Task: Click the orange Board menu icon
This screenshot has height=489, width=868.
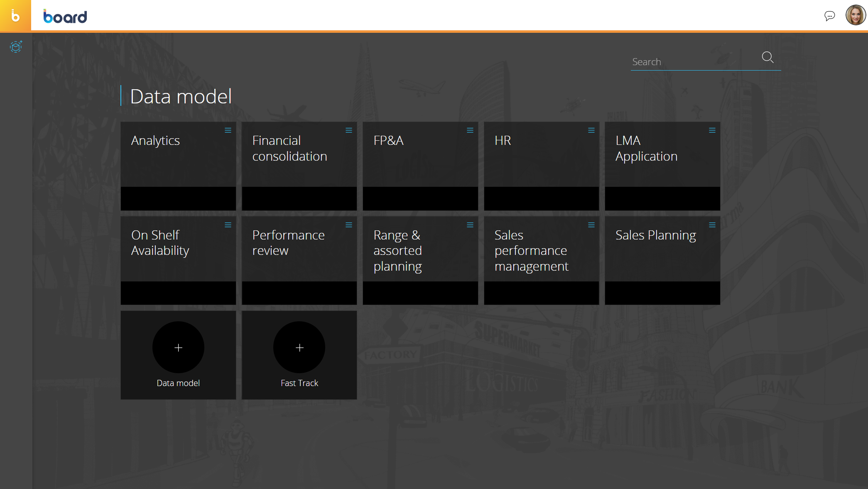Action: pyautogui.click(x=15, y=15)
